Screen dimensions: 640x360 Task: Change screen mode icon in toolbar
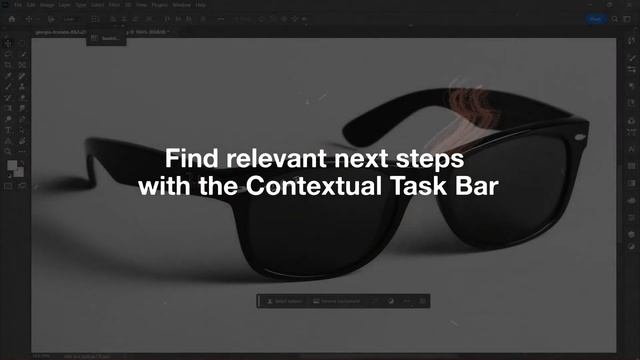pyautogui.click(x=22, y=187)
